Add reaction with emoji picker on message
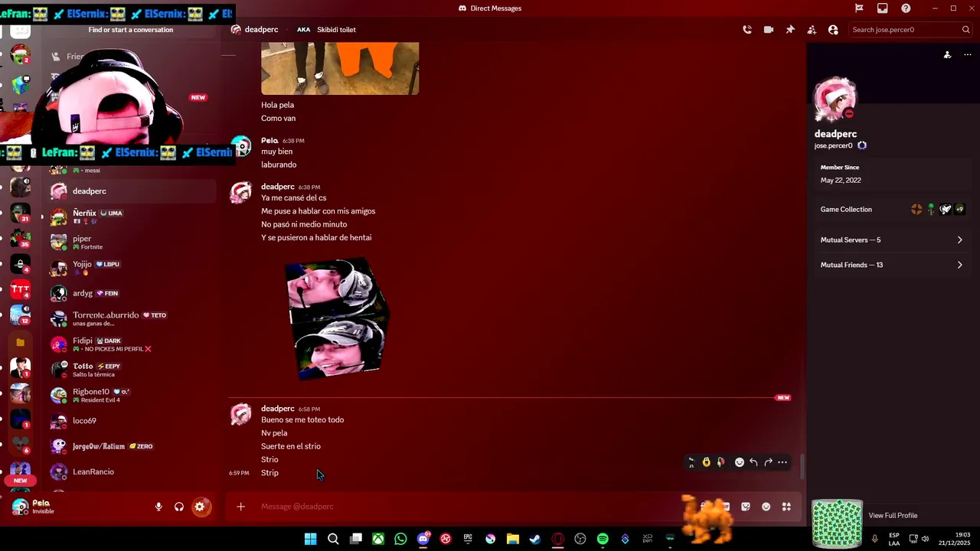The image size is (980, 551). [740, 462]
